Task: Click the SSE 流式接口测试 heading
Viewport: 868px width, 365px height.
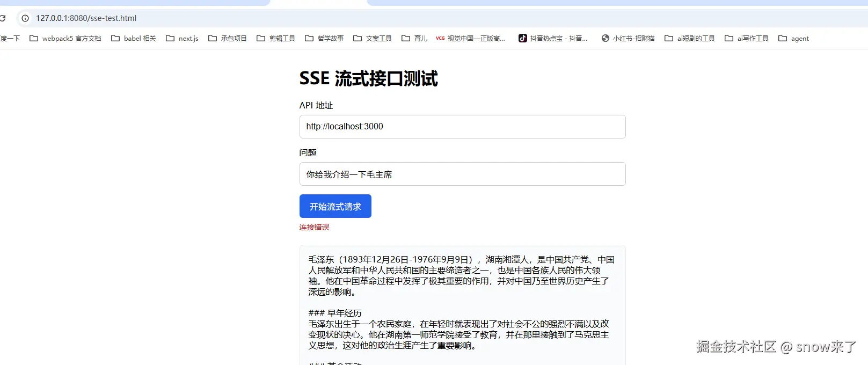Action: [369, 78]
